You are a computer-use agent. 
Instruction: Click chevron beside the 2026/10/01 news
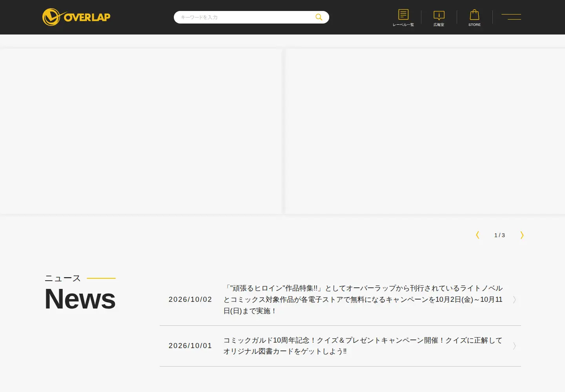[x=514, y=346]
